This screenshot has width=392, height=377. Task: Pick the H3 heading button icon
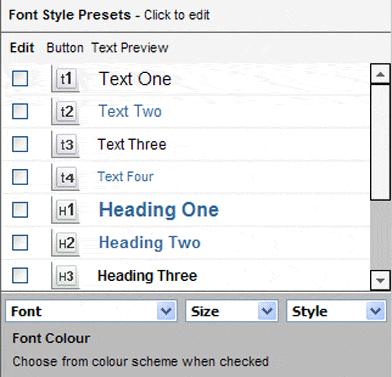point(66,276)
